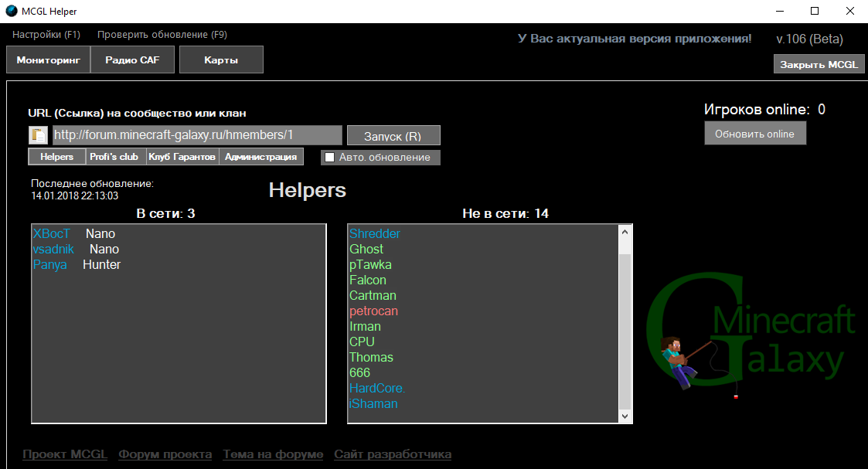Select offline player pTawka
The image size is (868, 469).
[x=370, y=264]
